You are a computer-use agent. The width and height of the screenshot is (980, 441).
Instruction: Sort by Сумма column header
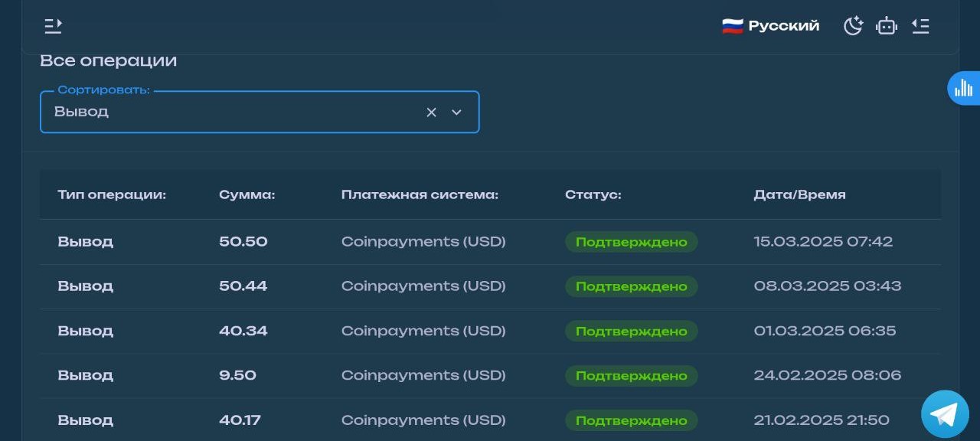click(247, 194)
